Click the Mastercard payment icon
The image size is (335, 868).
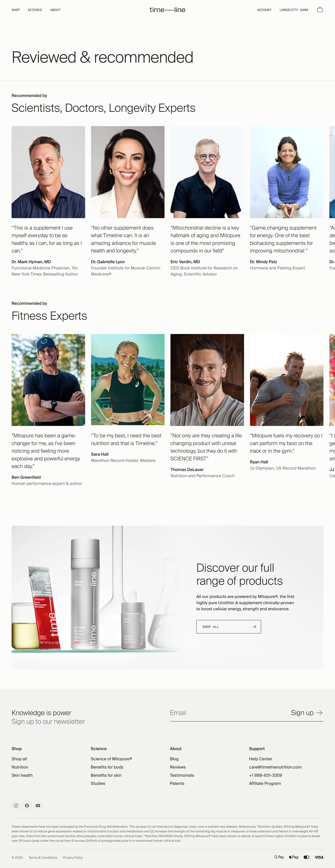(306, 857)
